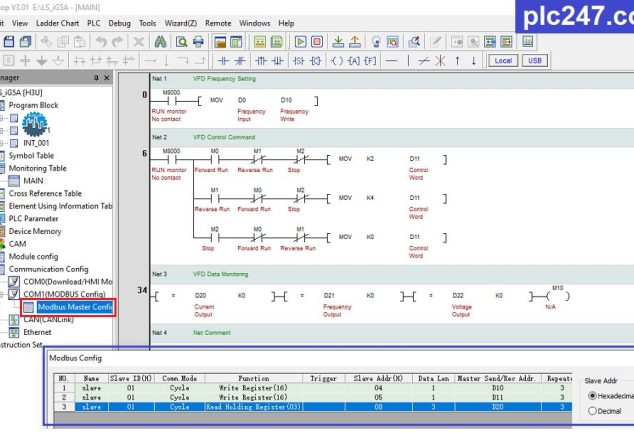Select Program Block in project tree
The height and width of the screenshot is (433, 634).
34,105
